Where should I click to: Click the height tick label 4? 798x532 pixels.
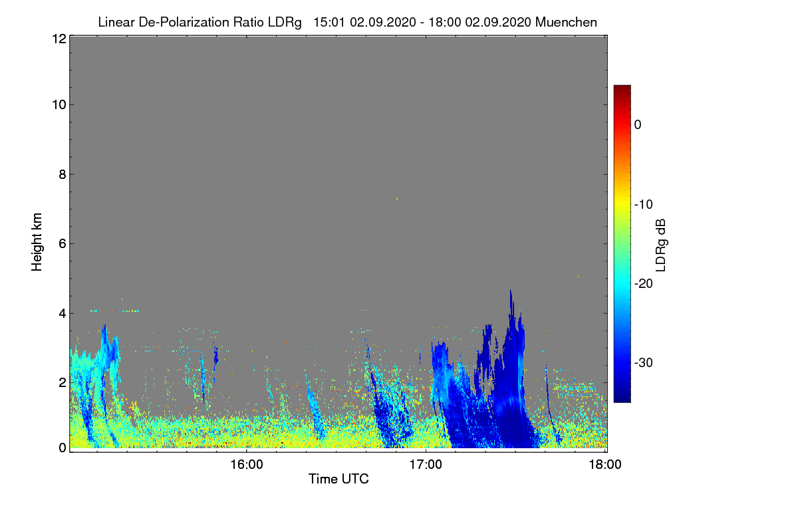pos(62,313)
